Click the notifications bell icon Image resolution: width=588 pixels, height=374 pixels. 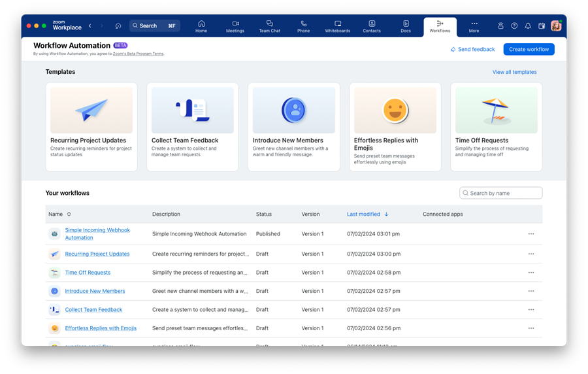(x=528, y=26)
